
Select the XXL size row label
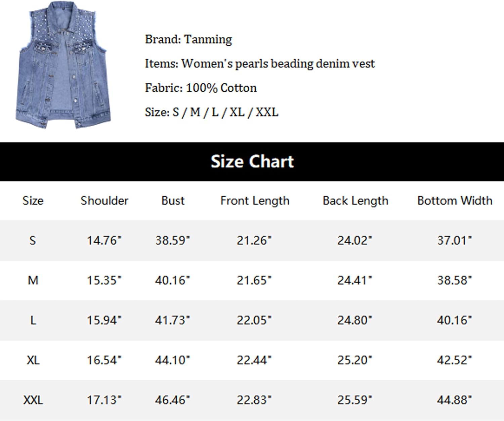pyautogui.click(x=33, y=401)
